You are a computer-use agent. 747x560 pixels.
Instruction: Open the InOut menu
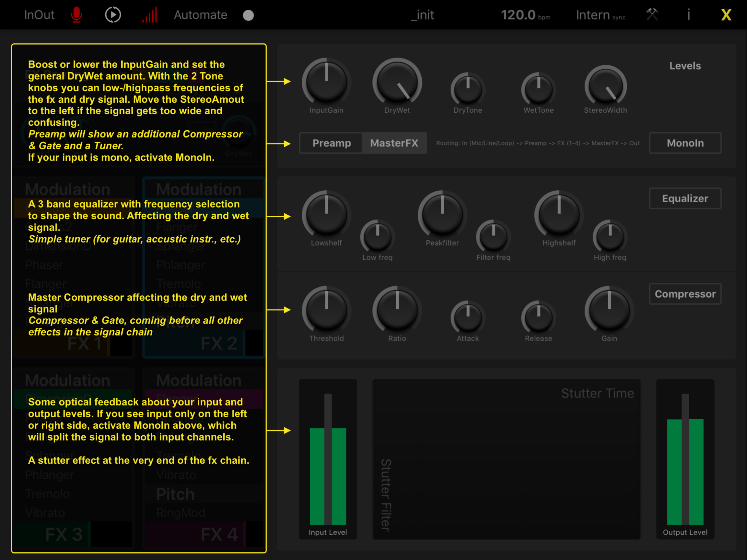(x=39, y=15)
